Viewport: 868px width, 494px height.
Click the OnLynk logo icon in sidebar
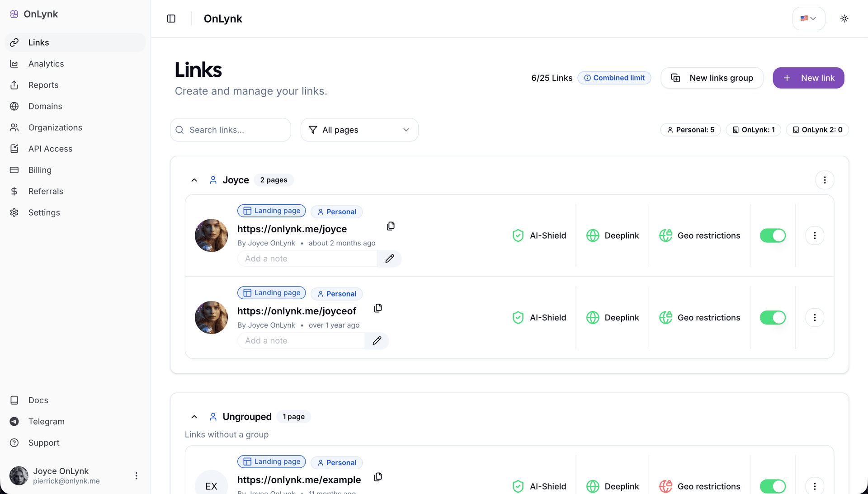pyautogui.click(x=14, y=14)
